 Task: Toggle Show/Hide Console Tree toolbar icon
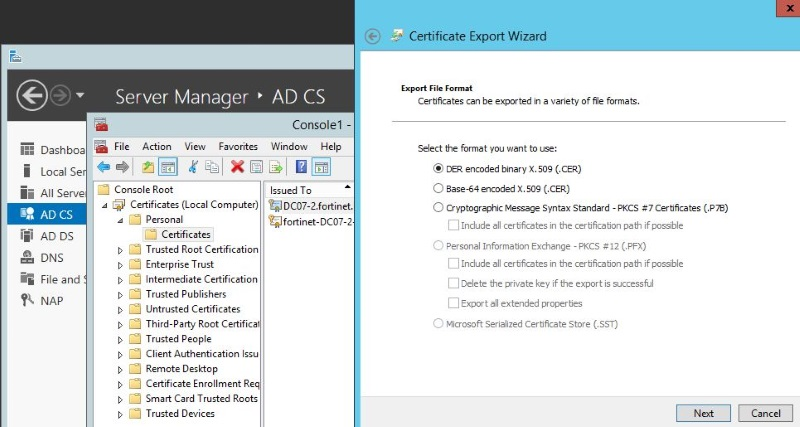pos(168,167)
